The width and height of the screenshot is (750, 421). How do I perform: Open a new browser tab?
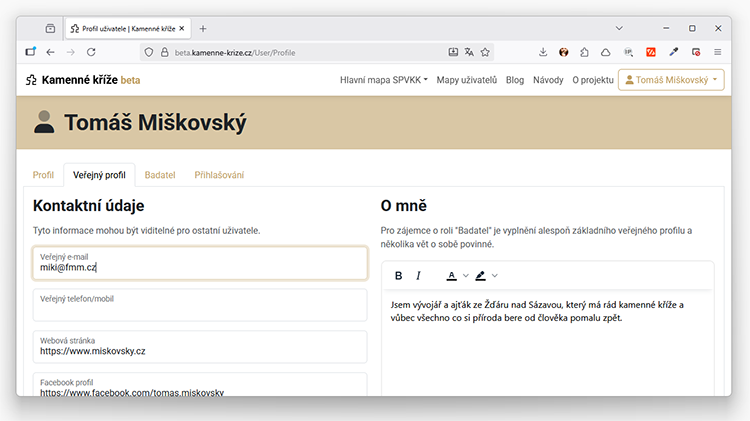tap(203, 28)
